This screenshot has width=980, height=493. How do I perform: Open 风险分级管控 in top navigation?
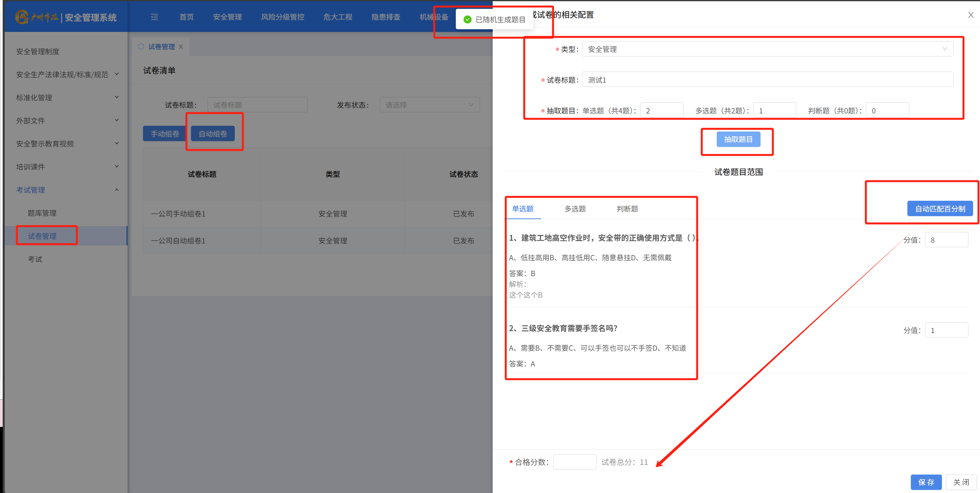(x=282, y=17)
